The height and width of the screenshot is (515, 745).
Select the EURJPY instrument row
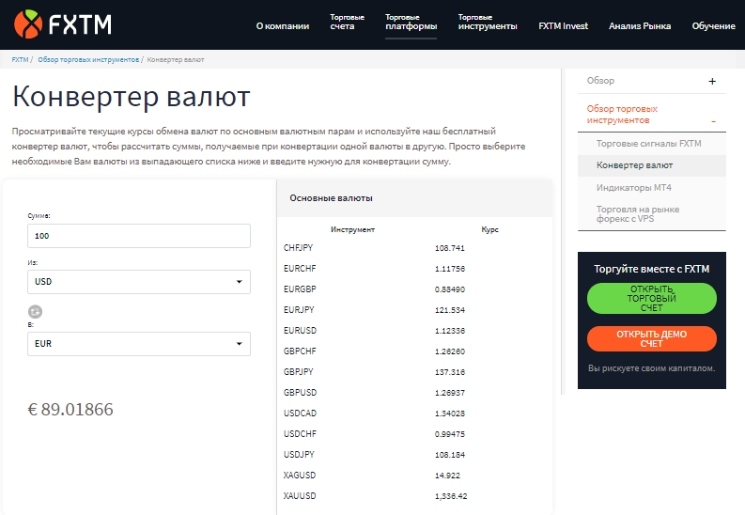tap(414, 310)
